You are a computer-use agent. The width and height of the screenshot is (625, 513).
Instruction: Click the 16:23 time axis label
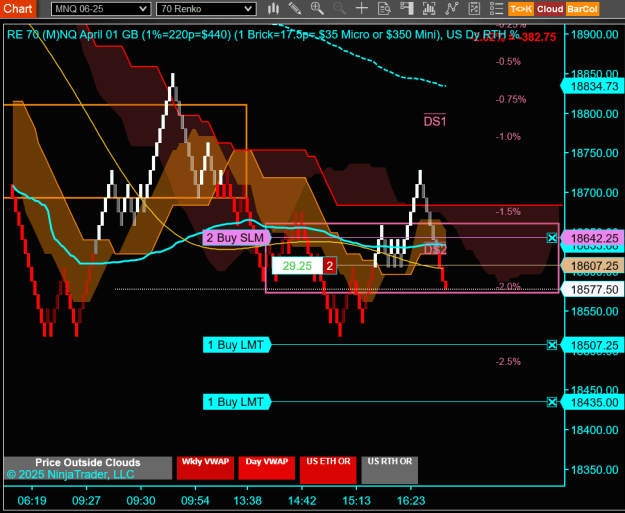pyautogui.click(x=411, y=501)
